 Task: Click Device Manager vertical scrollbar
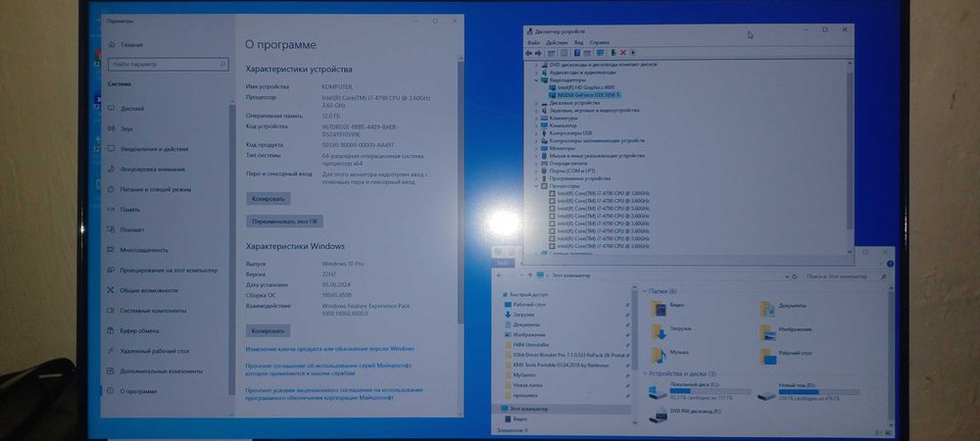coord(850,153)
